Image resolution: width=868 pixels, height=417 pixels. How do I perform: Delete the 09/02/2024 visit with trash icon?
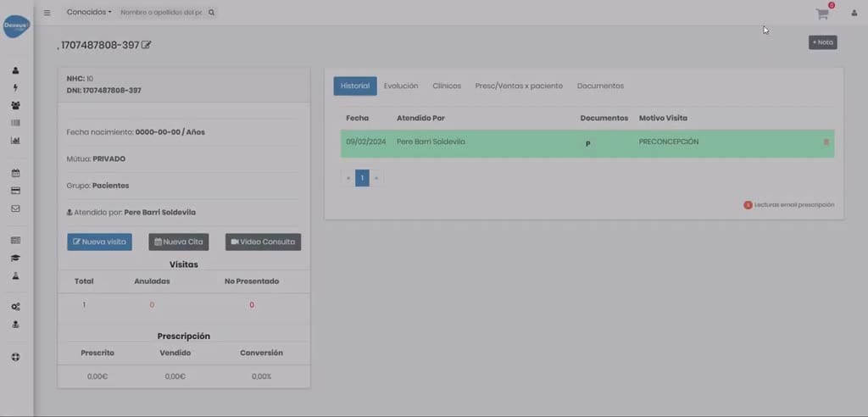point(826,142)
